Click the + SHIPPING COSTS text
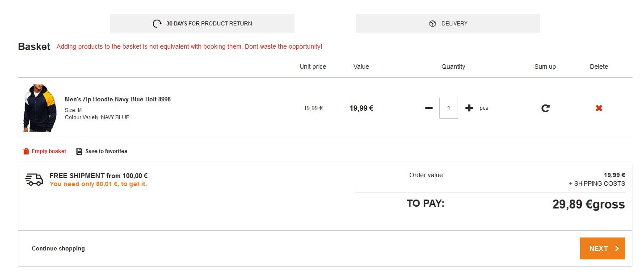The image size is (644, 275). coord(597,183)
